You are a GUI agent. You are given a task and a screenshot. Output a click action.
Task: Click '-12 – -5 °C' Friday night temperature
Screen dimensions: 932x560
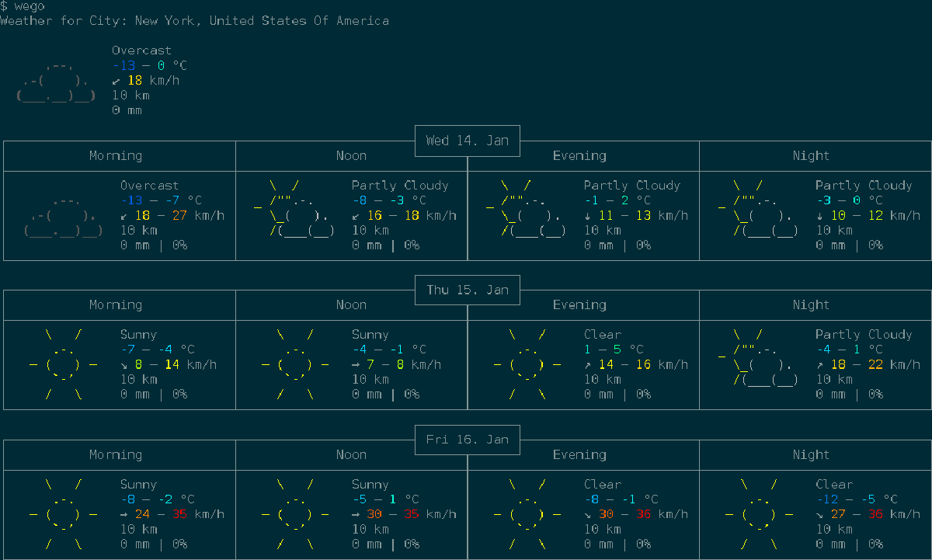(x=856, y=499)
